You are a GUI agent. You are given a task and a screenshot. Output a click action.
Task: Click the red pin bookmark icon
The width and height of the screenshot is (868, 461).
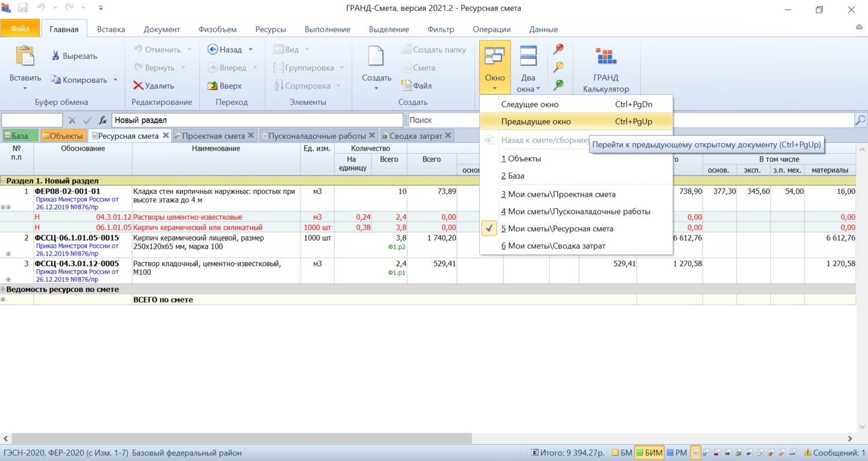click(x=558, y=49)
